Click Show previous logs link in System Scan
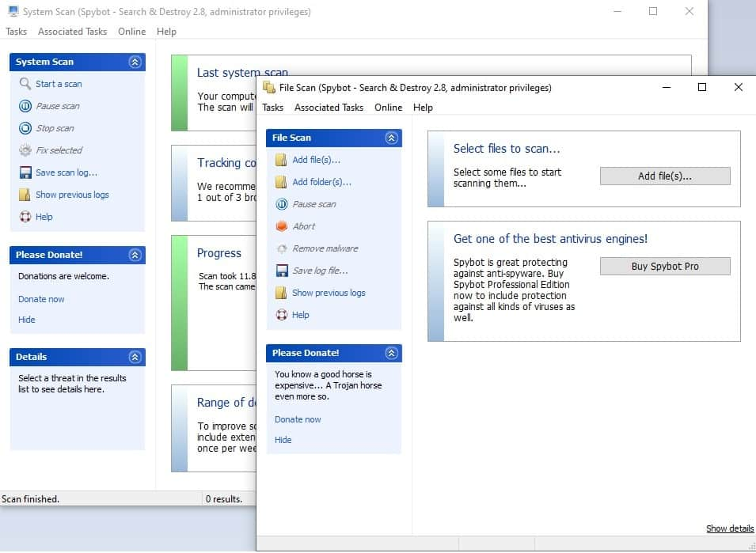Viewport: 756px width, 553px height. pos(72,195)
